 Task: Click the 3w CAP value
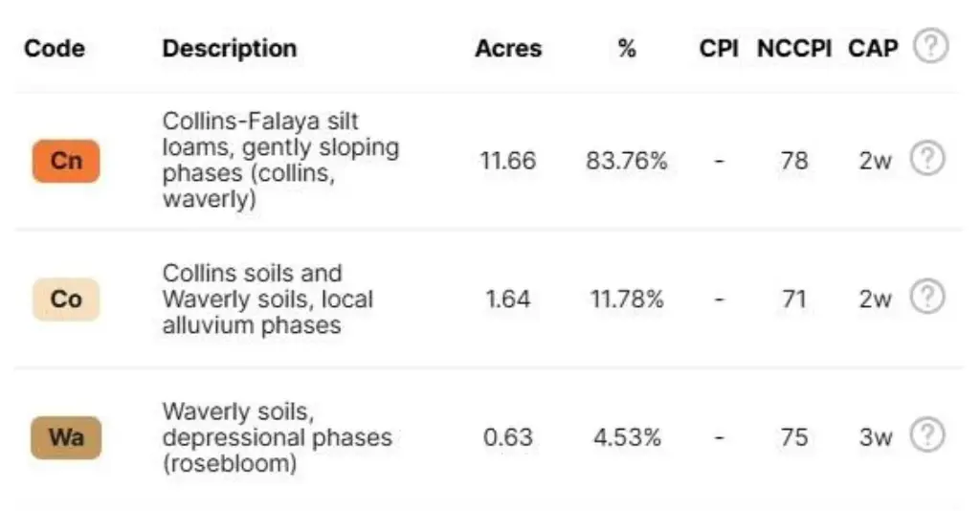click(x=875, y=437)
